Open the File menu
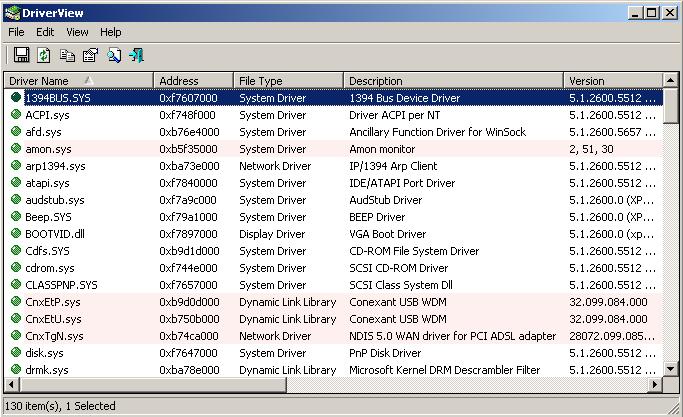The height and width of the screenshot is (417, 683). pyautogui.click(x=16, y=32)
